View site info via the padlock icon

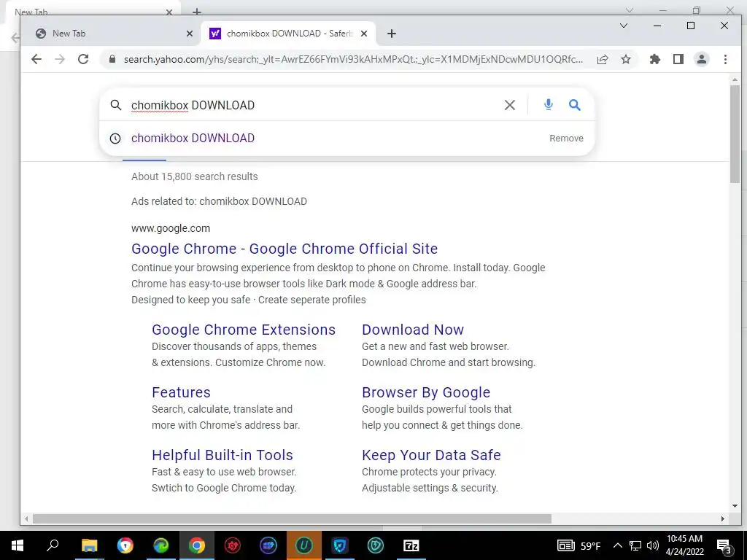(112, 59)
